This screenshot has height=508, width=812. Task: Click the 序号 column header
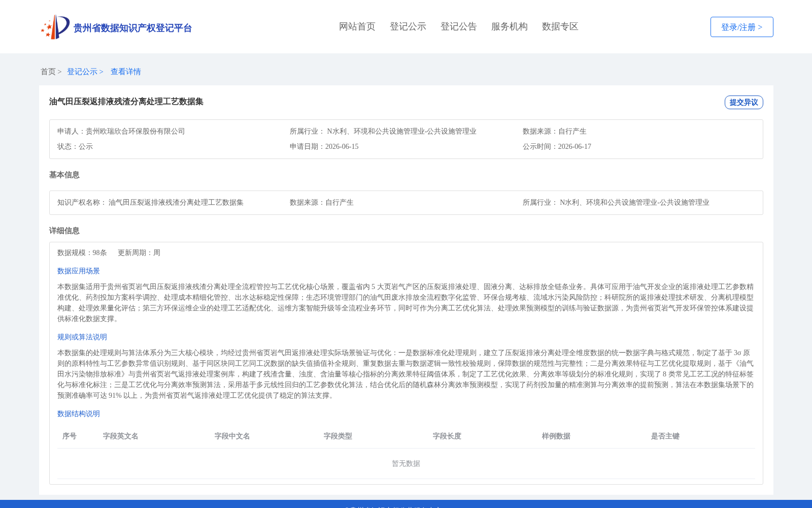[70, 436]
